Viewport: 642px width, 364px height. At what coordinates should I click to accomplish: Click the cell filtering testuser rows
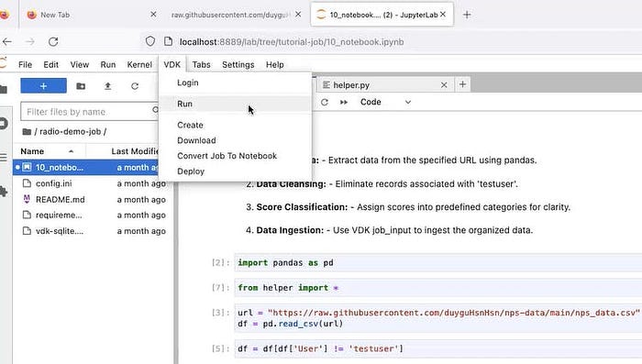point(438,348)
